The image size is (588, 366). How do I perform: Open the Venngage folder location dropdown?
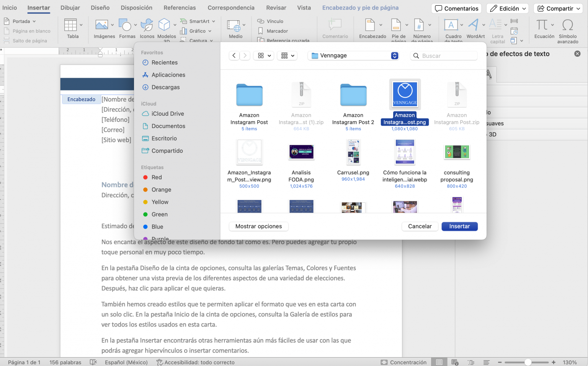click(x=353, y=55)
